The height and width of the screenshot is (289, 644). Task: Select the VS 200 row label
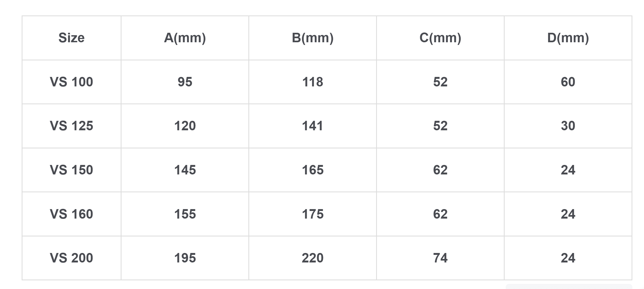point(71,258)
